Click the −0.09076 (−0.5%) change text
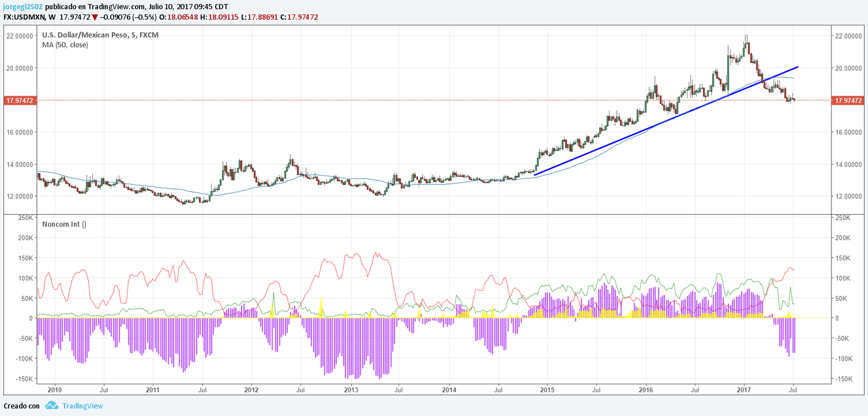The height and width of the screenshot is (416, 868). point(128,17)
